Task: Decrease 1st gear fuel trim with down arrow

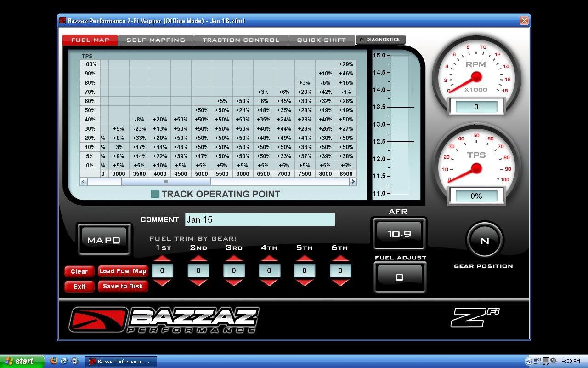Action: coord(162,282)
